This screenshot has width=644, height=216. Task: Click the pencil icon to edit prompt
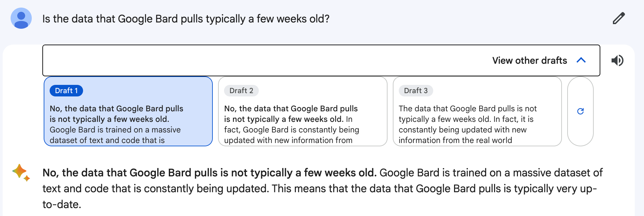619,18
